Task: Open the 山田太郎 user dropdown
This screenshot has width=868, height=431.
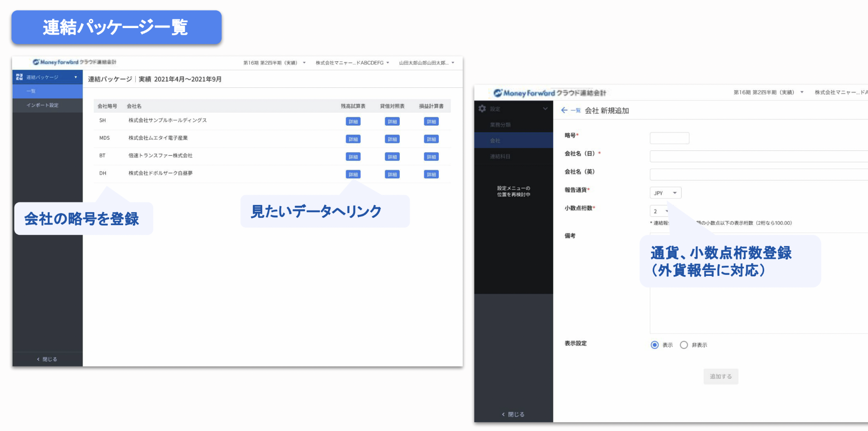Action: (427, 63)
